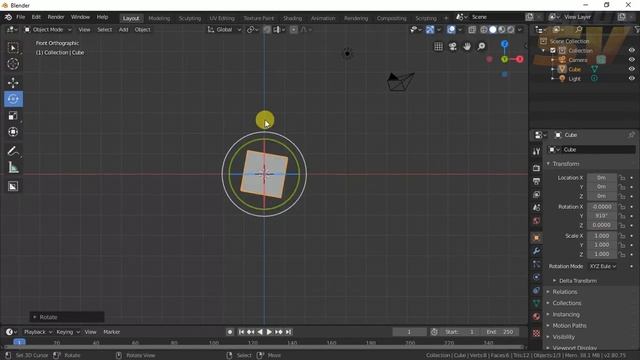Open Modifier properties wrench tab
The image size is (640, 360).
point(536,251)
